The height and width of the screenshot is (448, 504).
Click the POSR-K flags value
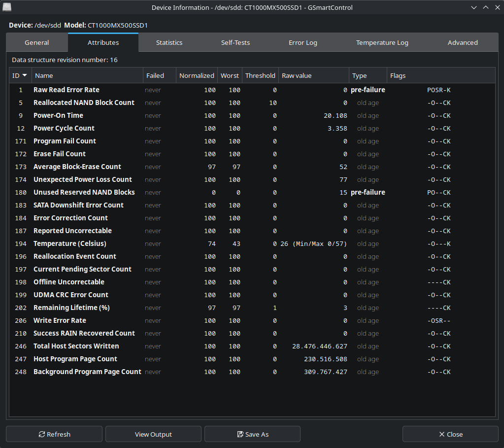[439, 90]
